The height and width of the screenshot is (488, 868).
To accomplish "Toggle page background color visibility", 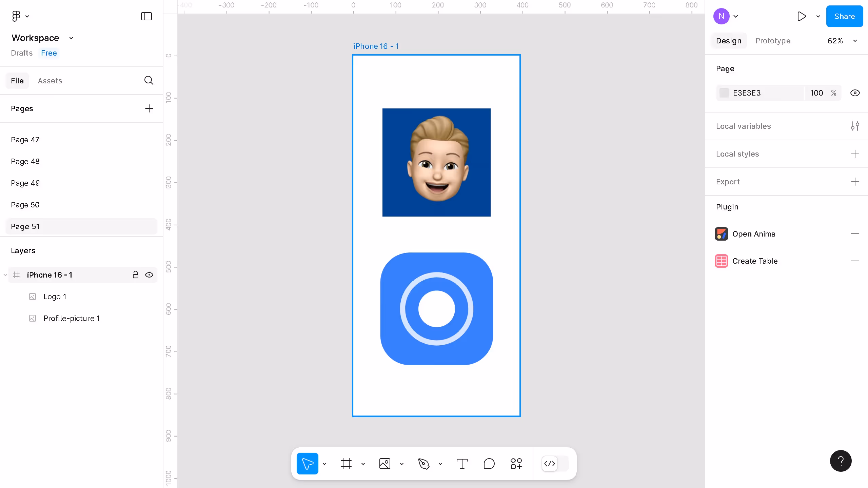I will (855, 93).
